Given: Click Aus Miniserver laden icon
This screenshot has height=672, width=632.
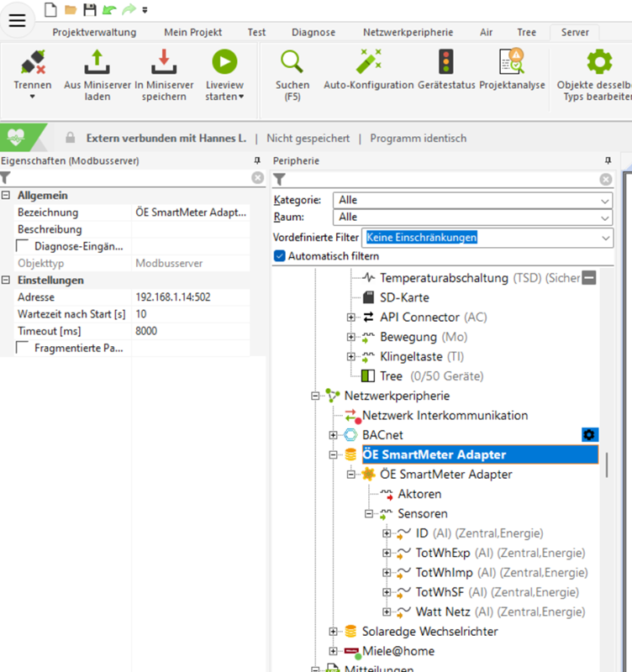Looking at the screenshot, I should [x=97, y=63].
